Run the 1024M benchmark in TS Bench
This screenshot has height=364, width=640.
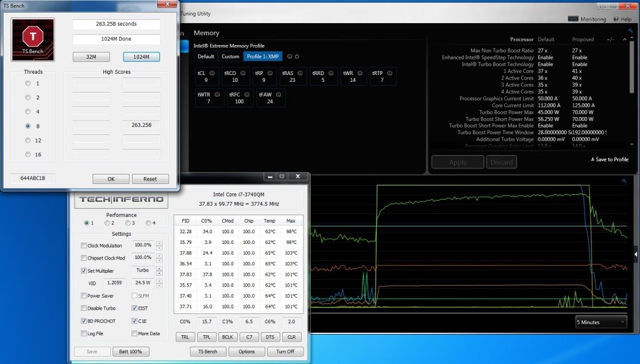(141, 57)
